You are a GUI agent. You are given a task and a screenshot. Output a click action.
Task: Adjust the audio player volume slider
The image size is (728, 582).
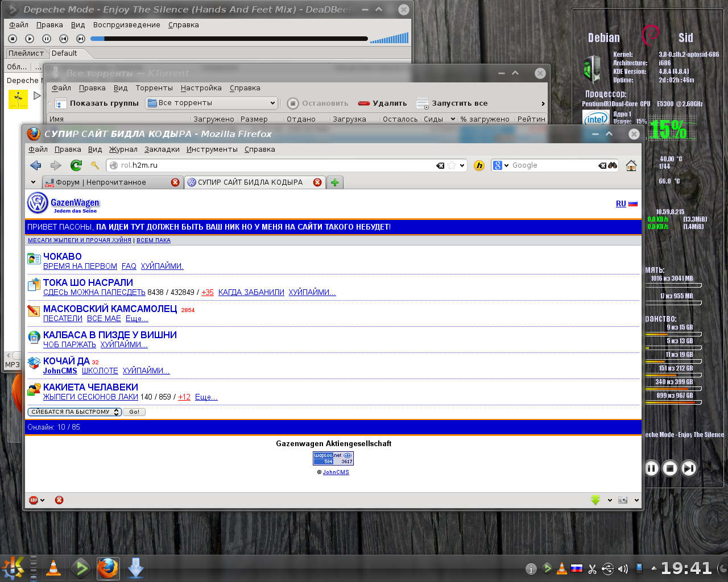[x=389, y=39]
